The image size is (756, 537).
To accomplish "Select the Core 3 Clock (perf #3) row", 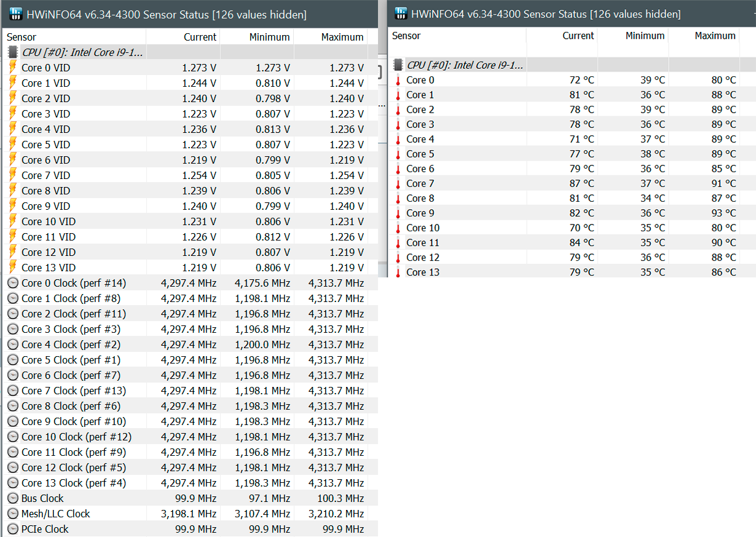I will tap(190, 329).
